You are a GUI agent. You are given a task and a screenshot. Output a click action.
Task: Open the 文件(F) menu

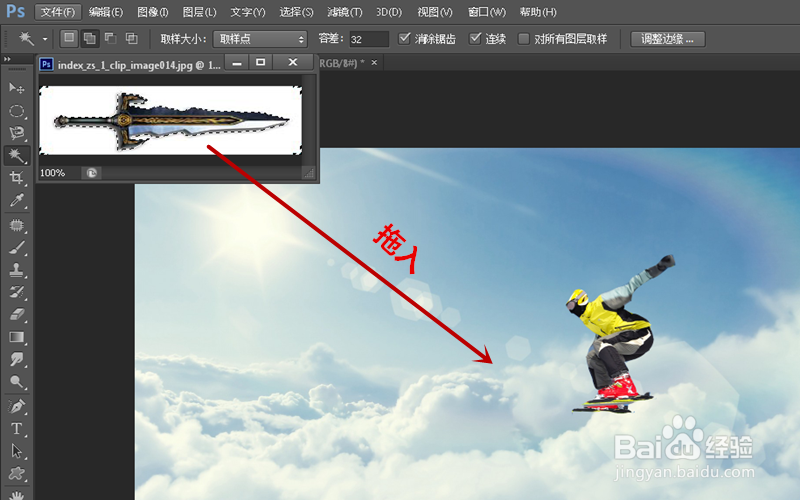tap(58, 12)
